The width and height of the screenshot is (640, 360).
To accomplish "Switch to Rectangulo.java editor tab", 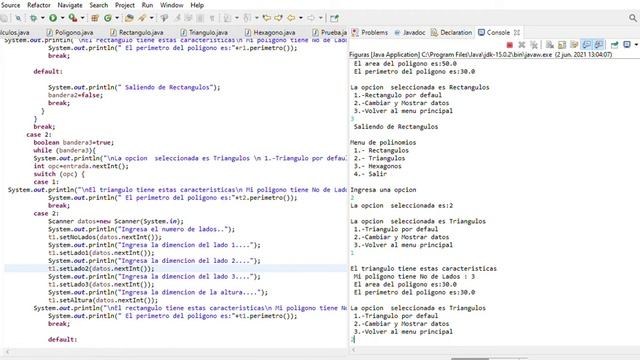I will coord(137,32).
